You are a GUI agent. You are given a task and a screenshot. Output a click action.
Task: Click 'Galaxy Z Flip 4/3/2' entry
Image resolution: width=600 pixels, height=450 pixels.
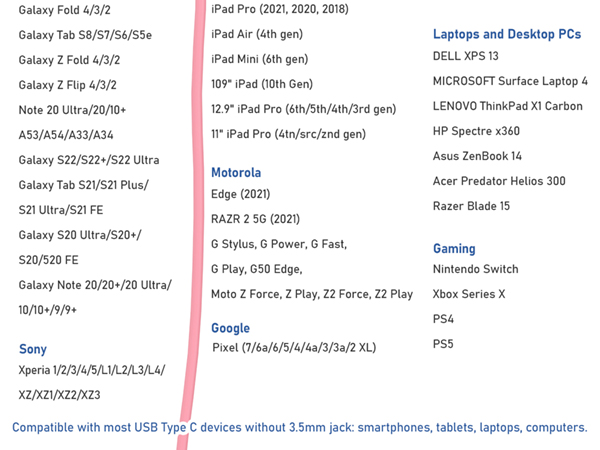pos(67,85)
